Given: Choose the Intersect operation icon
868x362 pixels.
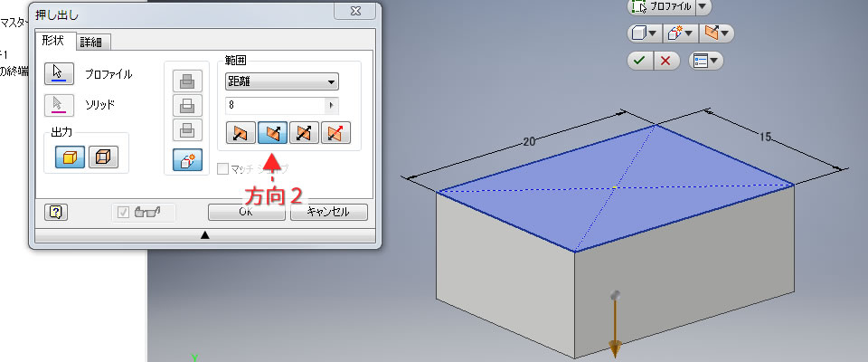Looking at the screenshot, I should (x=187, y=129).
